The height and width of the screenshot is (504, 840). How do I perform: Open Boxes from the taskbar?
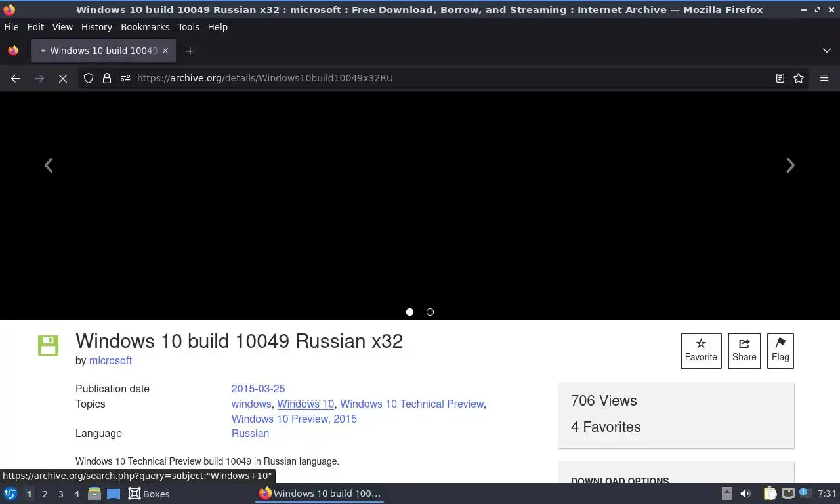pos(149,493)
